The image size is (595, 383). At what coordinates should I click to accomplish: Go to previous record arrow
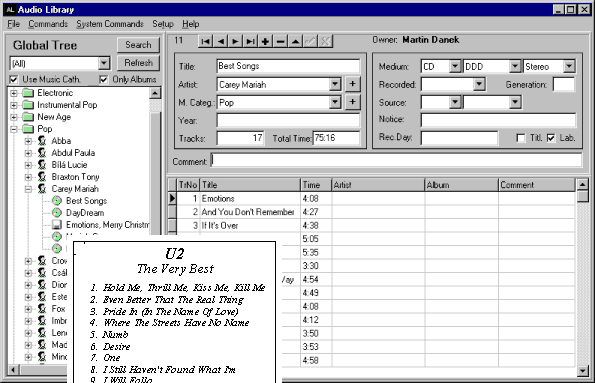pos(220,41)
